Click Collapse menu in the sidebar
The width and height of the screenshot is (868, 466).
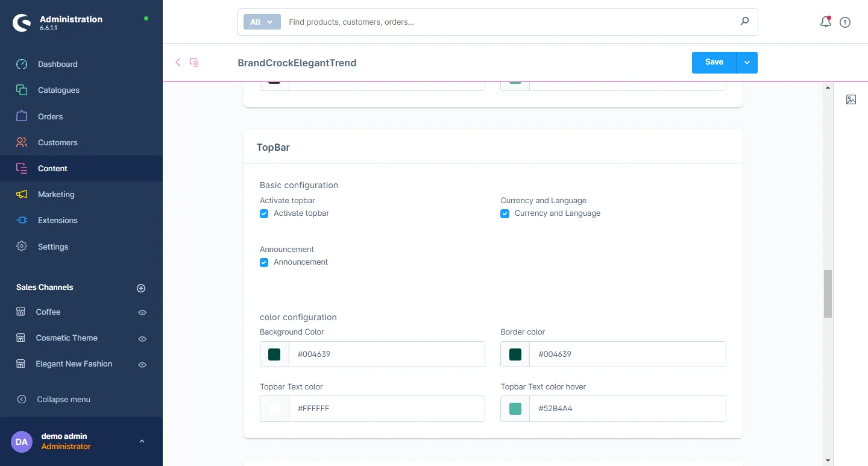click(63, 399)
